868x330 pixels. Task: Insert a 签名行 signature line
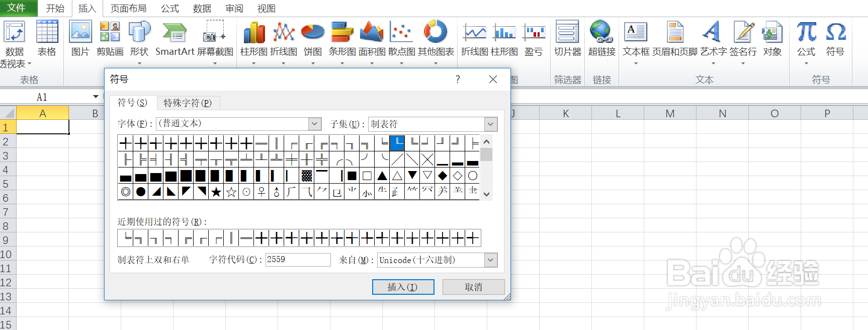(743, 43)
